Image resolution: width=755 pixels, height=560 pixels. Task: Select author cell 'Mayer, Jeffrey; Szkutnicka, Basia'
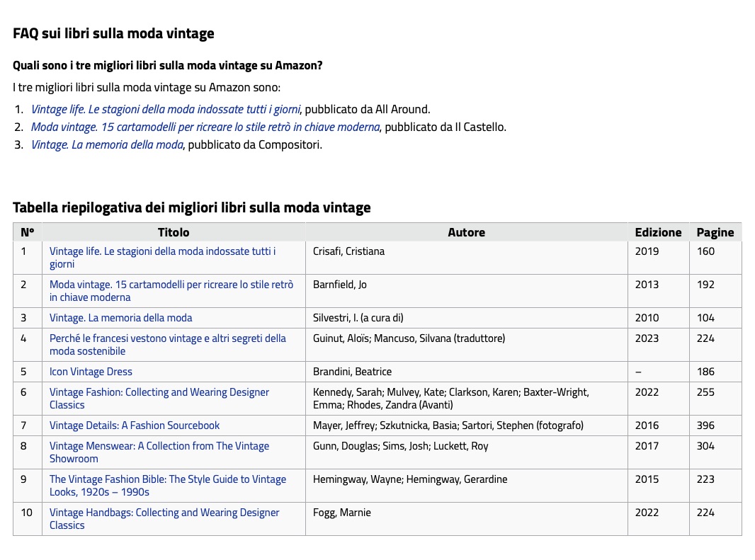(x=467, y=425)
